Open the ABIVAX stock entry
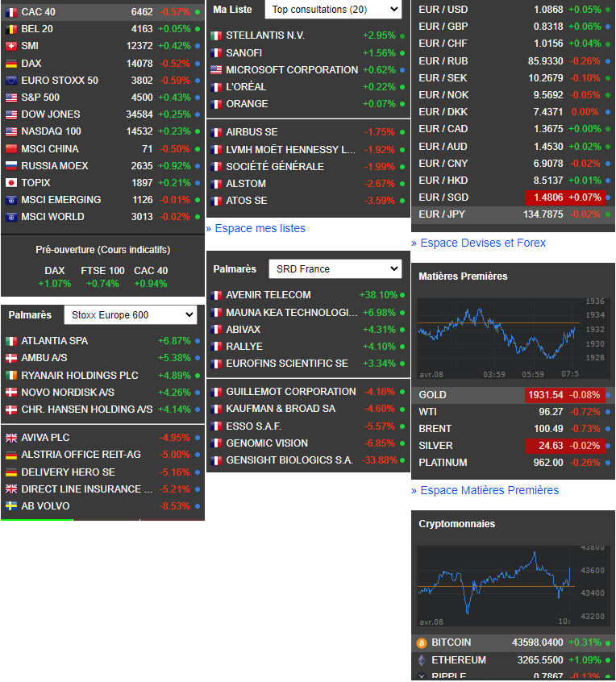This screenshot has height=682, width=616. (308, 330)
